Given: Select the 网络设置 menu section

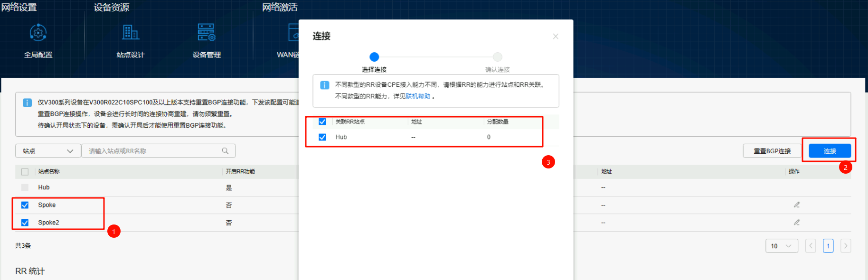Looking at the screenshot, I should 19,7.
